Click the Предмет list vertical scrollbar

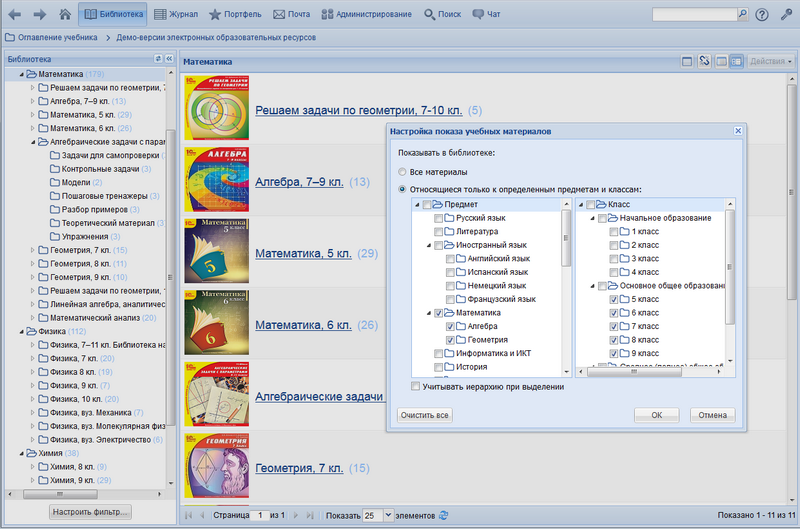(x=568, y=240)
